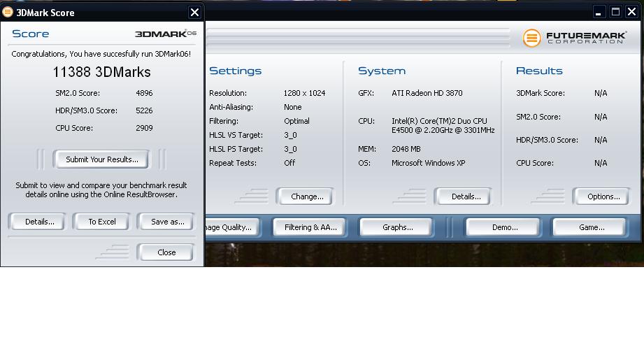Maximize the main 3DMark06 window
Screen dimensions: 644x358
[615, 12]
